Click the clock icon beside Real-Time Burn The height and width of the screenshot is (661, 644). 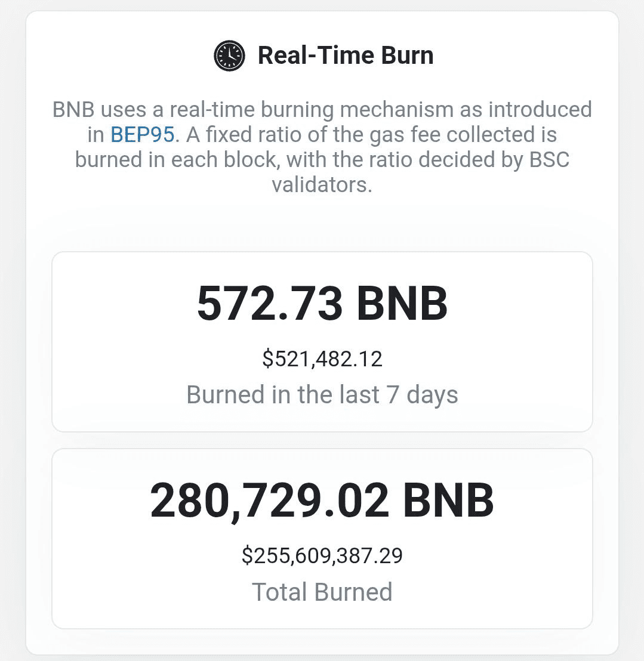coord(229,55)
